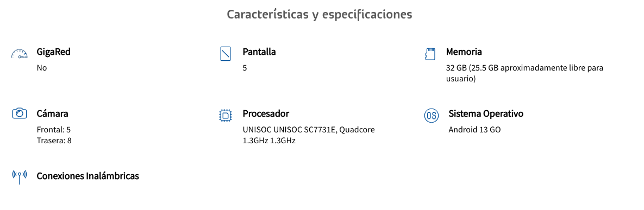Select the Pantalla heading
This screenshot has height=210, width=644.
[x=259, y=52]
